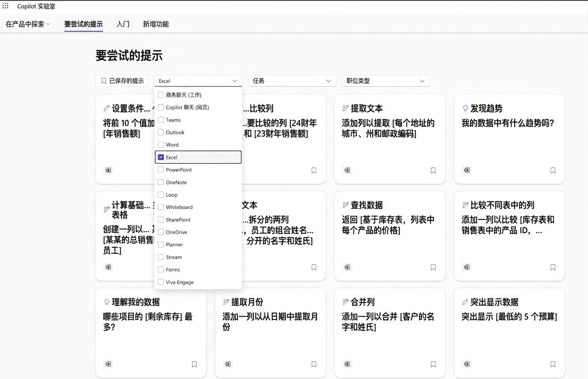Open the 任务 filter dropdown
This screenshot has width=588, height=379.
[292, 81]
